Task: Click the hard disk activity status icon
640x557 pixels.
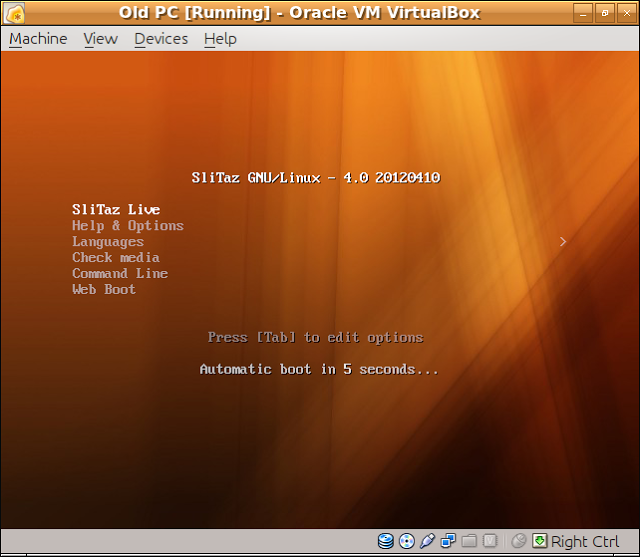Action: pyautogui.click(x=385, y=541)
